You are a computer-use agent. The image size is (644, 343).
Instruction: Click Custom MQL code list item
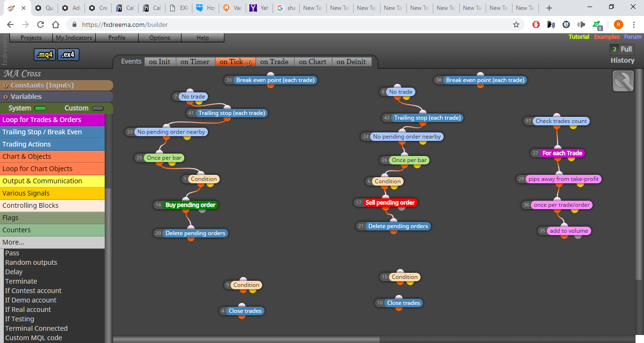(x=33, y=338)
